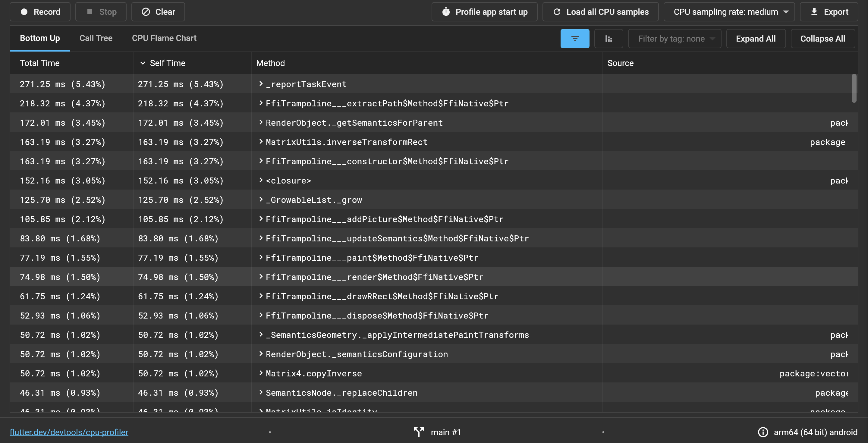Toggle the guidelines bar-chart icon
The width and height of the screenshot is (868, 443).
click(609, 39)
